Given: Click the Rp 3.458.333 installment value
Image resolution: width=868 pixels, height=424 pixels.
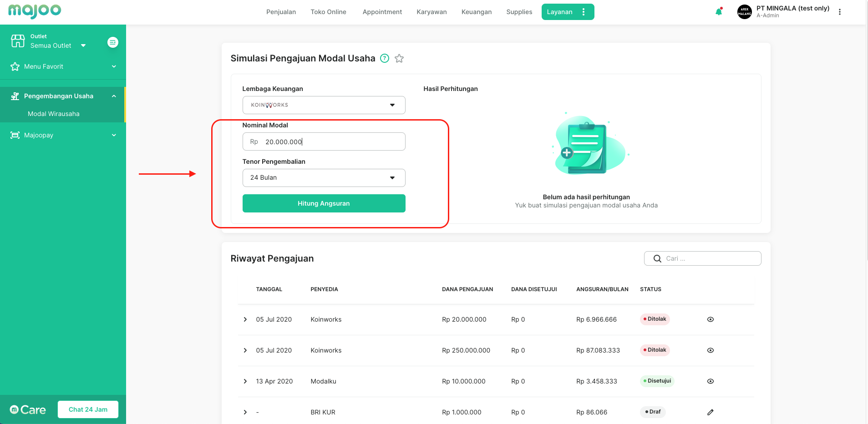Looking at the screenshot, I should (596, 381).
